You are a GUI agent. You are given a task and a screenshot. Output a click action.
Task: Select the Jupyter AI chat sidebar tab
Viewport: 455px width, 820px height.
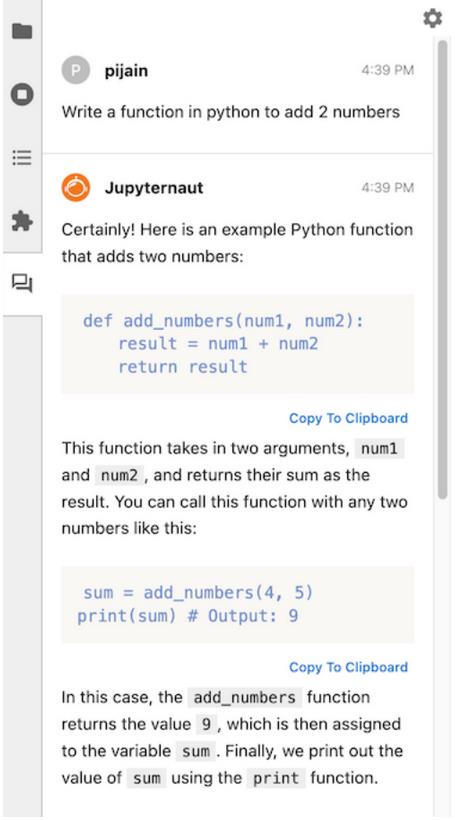(22, 284)
